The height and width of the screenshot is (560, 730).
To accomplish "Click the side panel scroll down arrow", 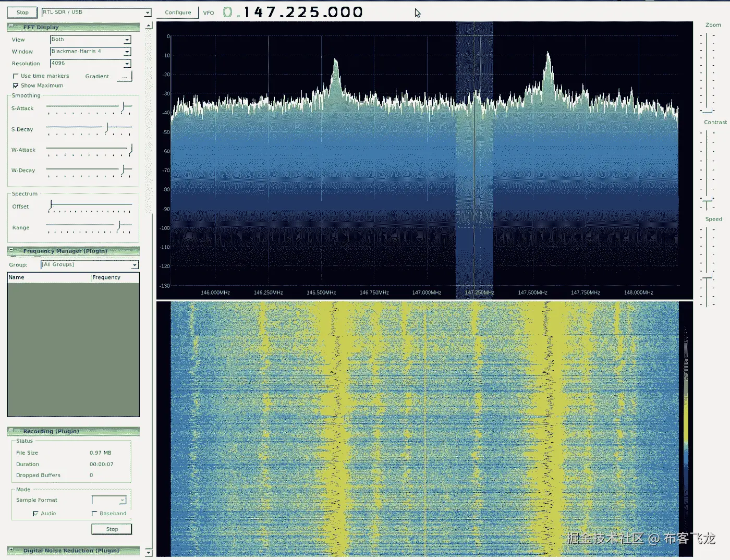I will pos(149,552).
